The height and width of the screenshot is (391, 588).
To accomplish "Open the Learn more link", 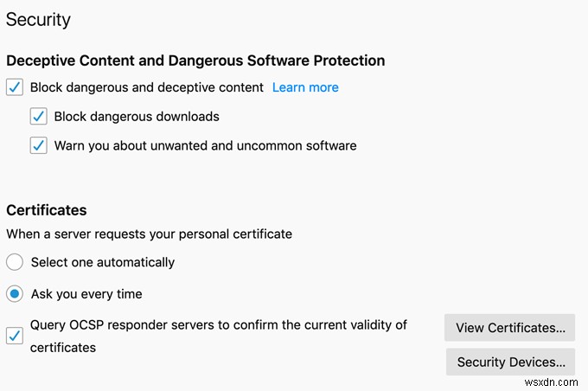I will point(305,87).
